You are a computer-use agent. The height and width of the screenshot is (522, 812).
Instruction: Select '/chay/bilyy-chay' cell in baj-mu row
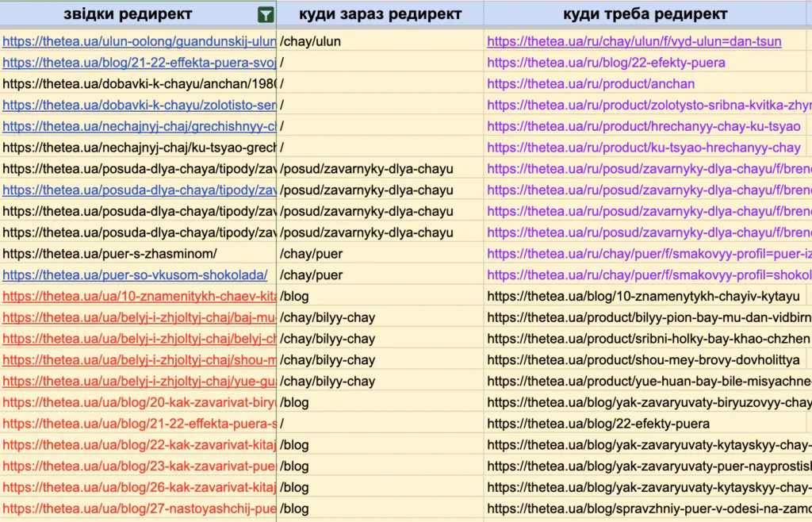pyautogui.click(x=380, y=317)
